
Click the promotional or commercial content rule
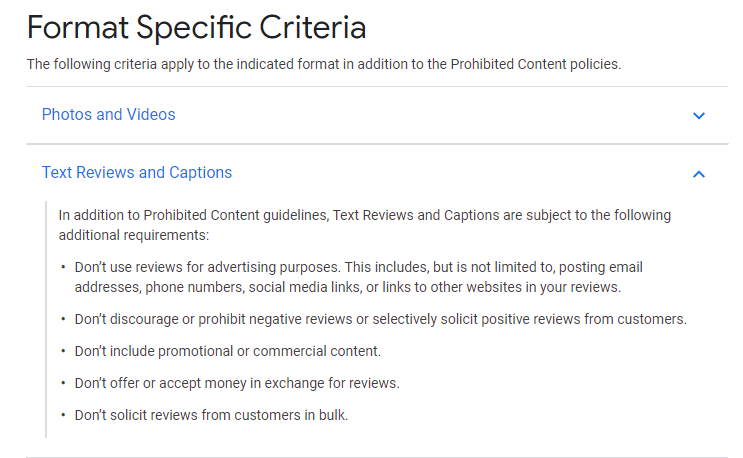click(x=227, y=351)
